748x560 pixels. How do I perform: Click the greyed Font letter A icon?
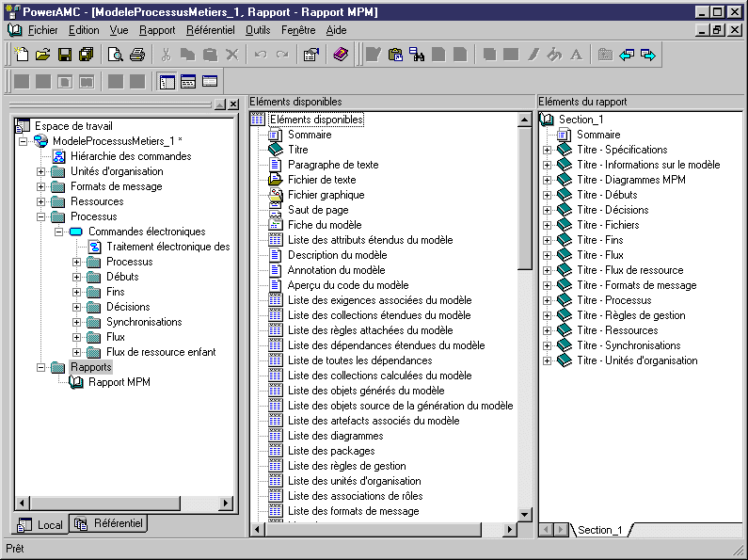(576, 55)
